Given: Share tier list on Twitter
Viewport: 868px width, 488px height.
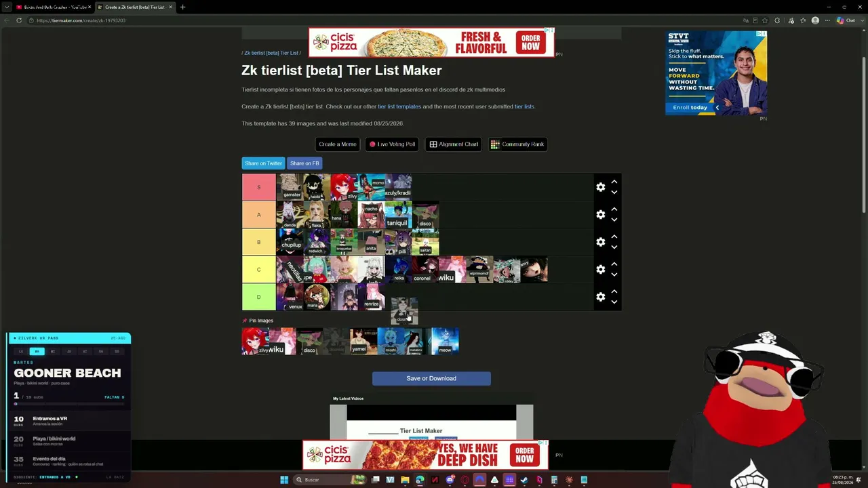Looking at the screenshot, I should pos(263,163).
